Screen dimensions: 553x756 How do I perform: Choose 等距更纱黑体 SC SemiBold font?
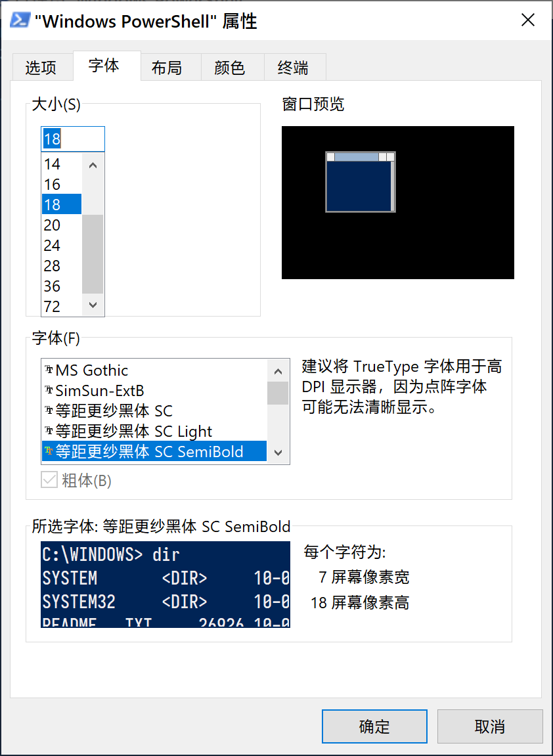coord(154,451)
